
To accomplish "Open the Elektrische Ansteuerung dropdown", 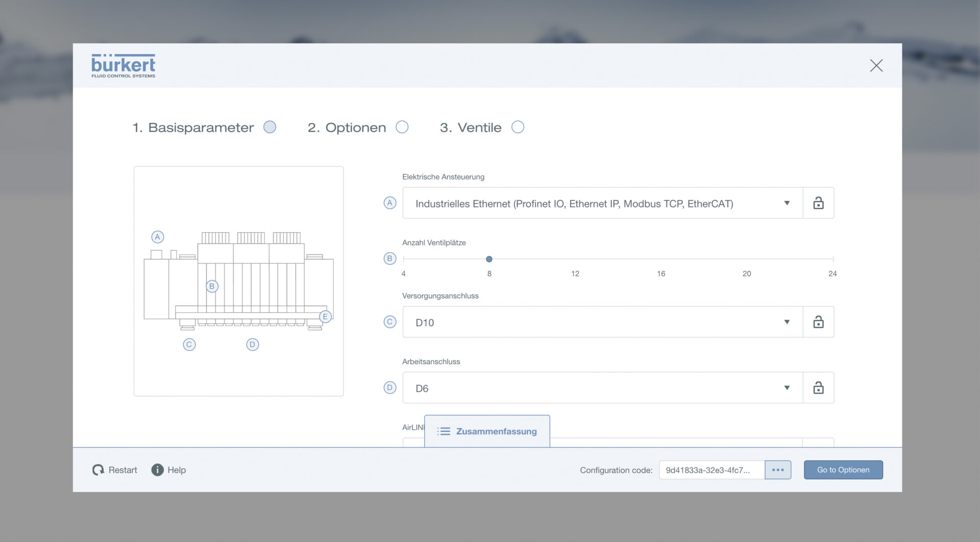I will [602, 203].
